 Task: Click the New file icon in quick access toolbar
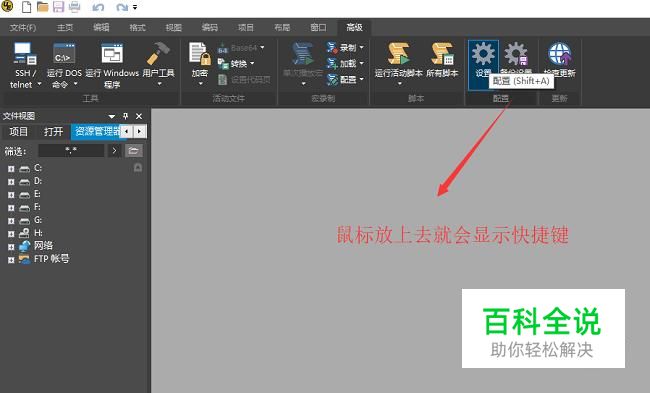point(26,7)
